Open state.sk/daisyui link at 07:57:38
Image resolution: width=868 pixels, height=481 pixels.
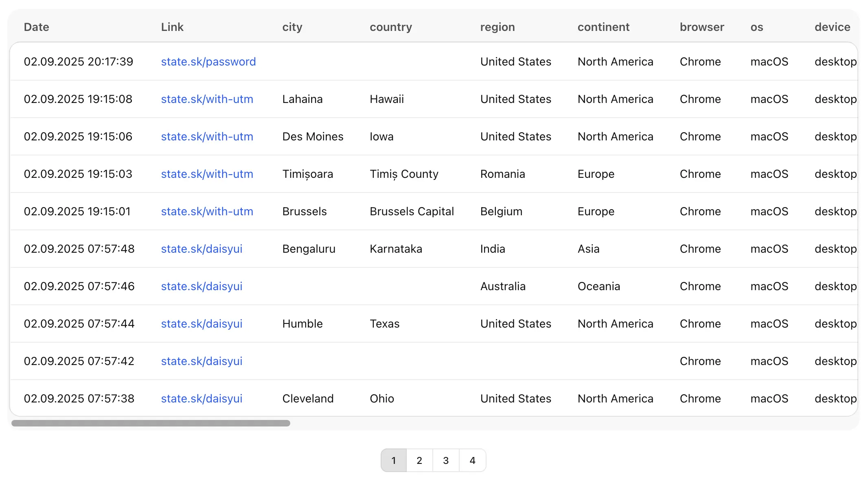point(202,398)
